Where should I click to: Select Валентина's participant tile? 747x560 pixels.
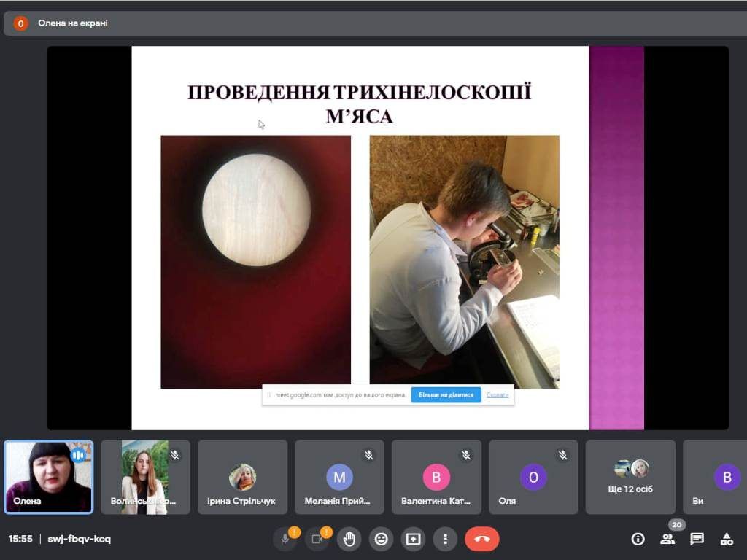[x=436, y=477]
